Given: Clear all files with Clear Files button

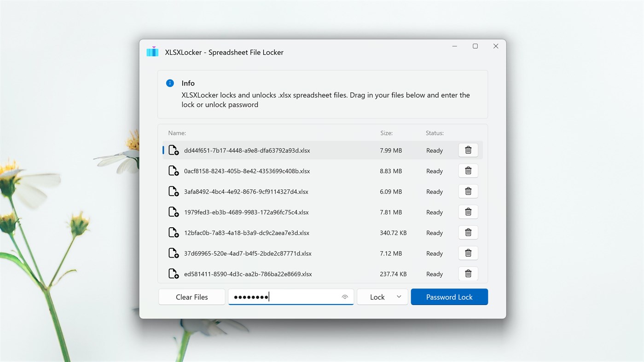Looking at the screenshot, I should tap(191, 297).
